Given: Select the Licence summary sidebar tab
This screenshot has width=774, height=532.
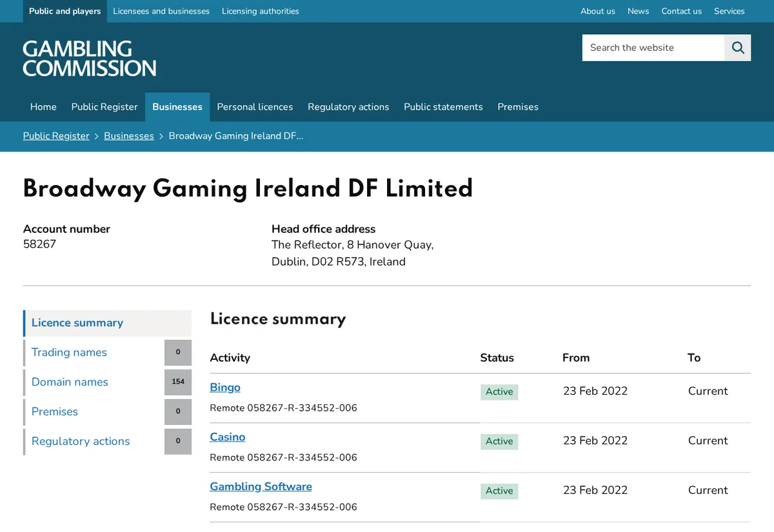Looking at the screenshot, I should point(108,323).
